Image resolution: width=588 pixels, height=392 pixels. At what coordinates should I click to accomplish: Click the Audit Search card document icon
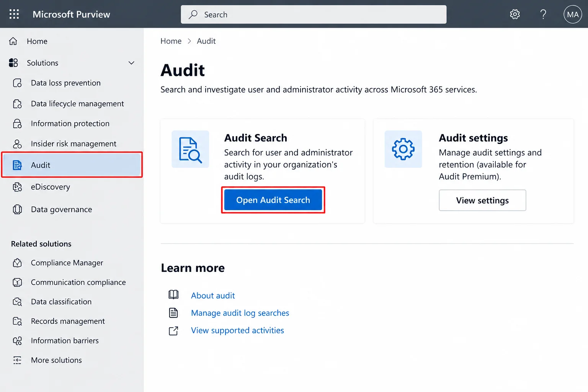[x=190, y=149]
